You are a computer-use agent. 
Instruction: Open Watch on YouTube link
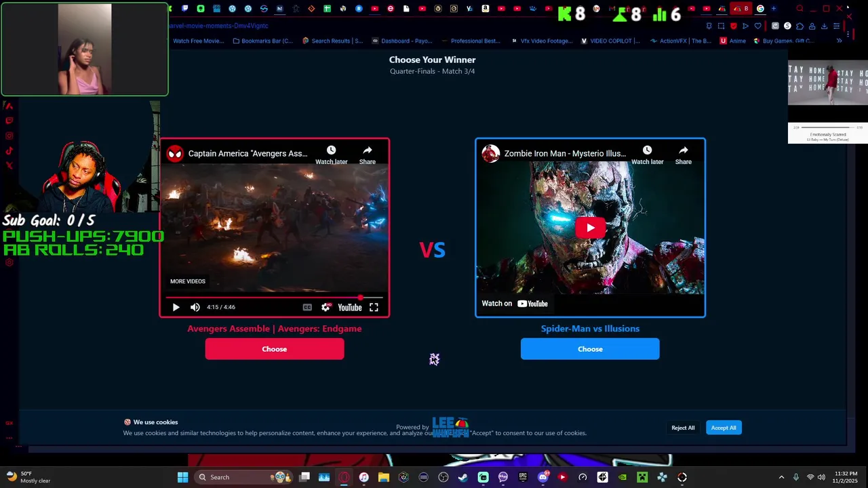coord(515,304)
